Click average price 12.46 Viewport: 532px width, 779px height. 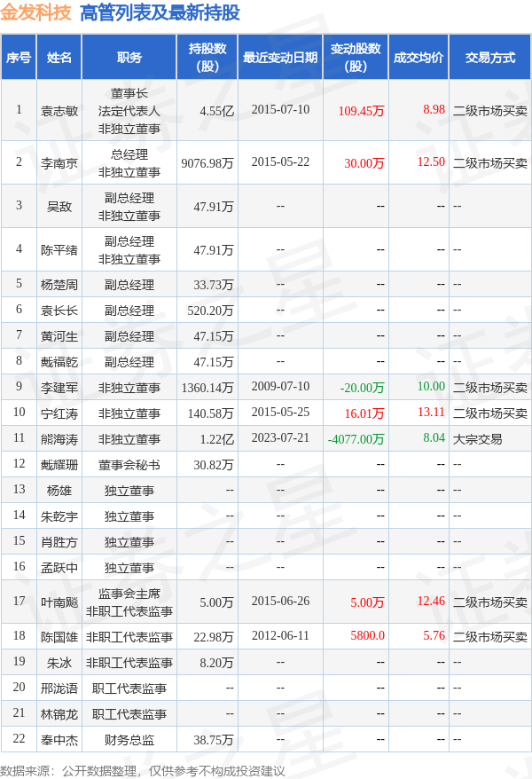(x=431, y=602)
